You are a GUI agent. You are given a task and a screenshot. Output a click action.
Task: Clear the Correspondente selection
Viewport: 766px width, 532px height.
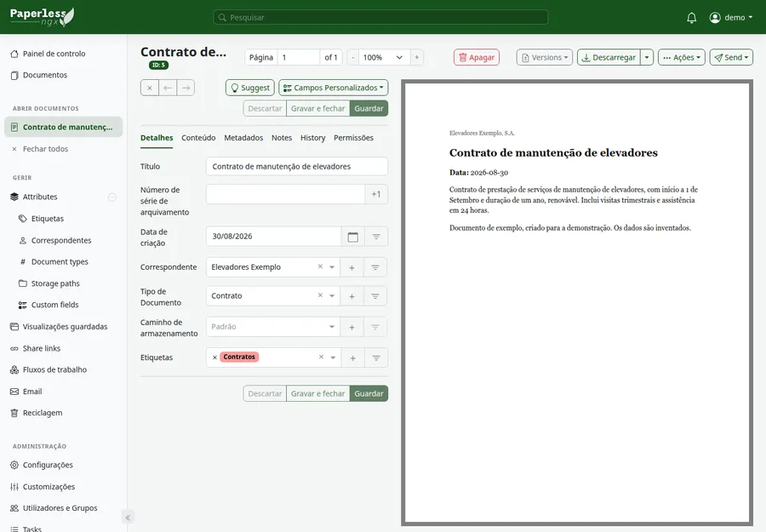[x=320, y=266]
